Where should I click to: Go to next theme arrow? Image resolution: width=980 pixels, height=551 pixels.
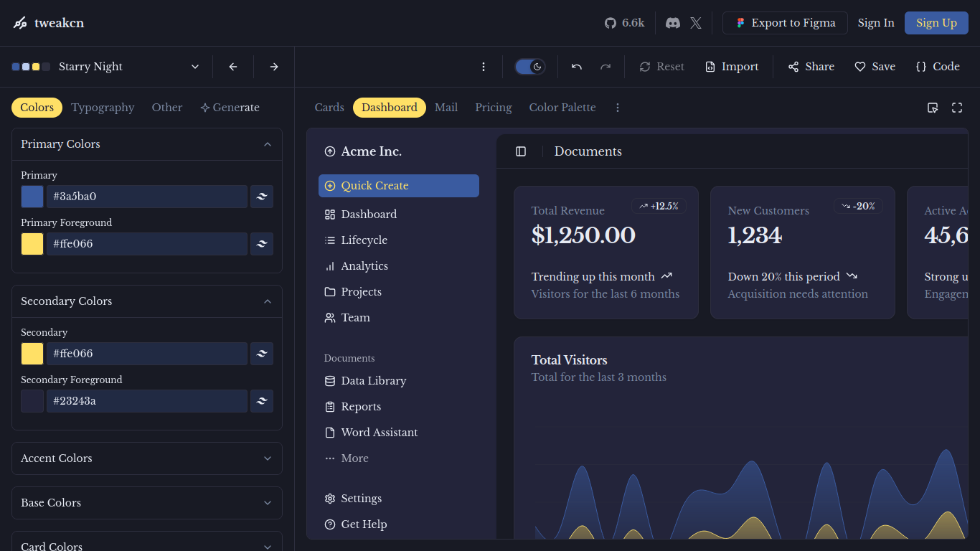coord(274,67)
